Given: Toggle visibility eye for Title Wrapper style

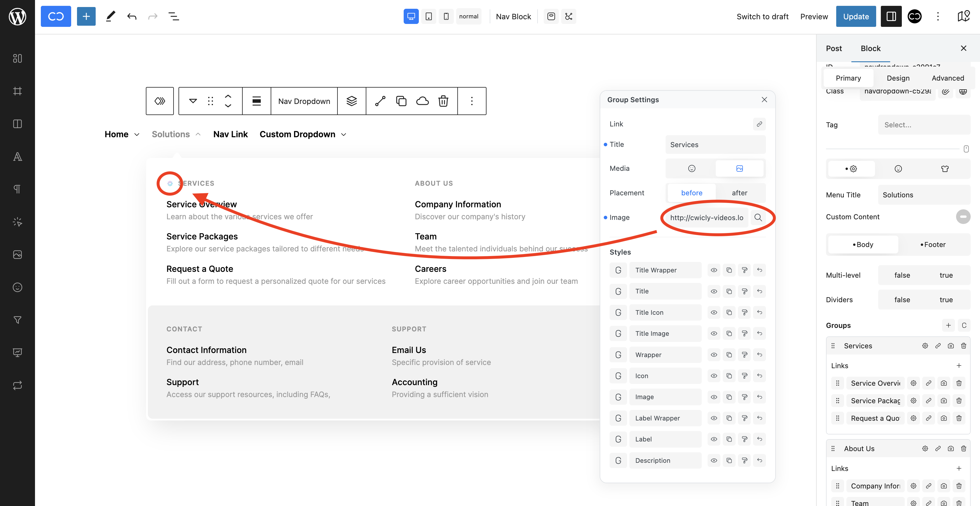Looking at the screenshot, I should click(x=714, y=270).
